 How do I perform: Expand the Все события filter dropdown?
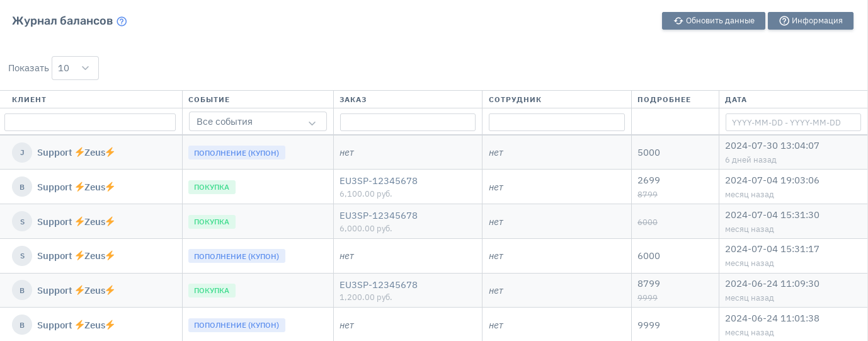258,122
